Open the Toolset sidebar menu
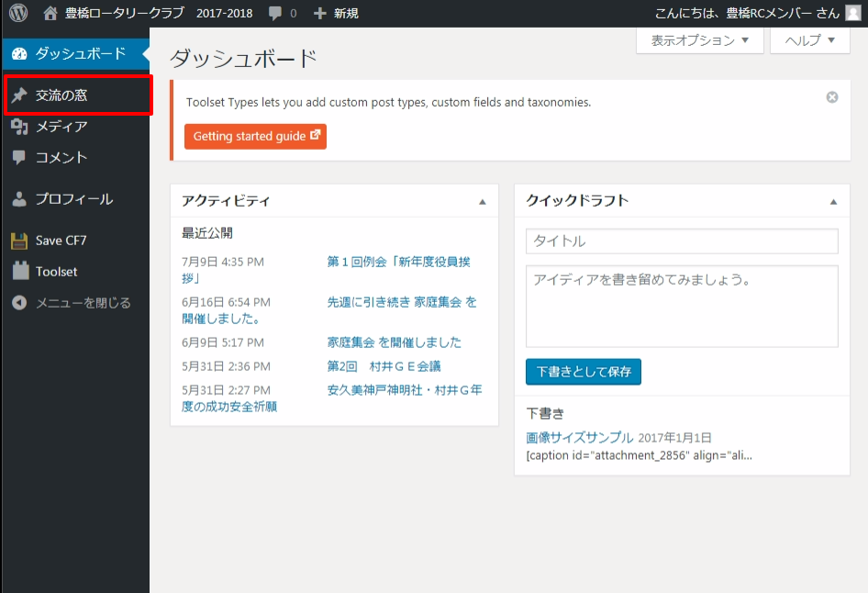 click(x=56, y=272)
